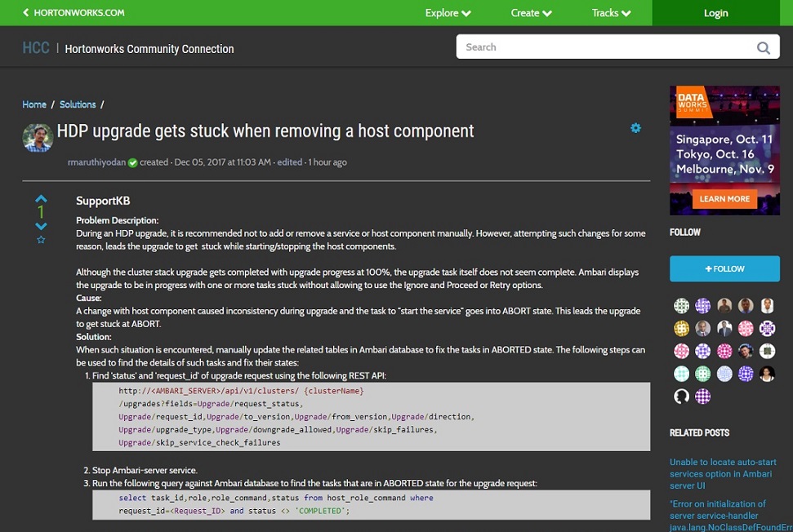Click the article title heading
Viewport: 793px width, 532px height.
tap(265, 131)
